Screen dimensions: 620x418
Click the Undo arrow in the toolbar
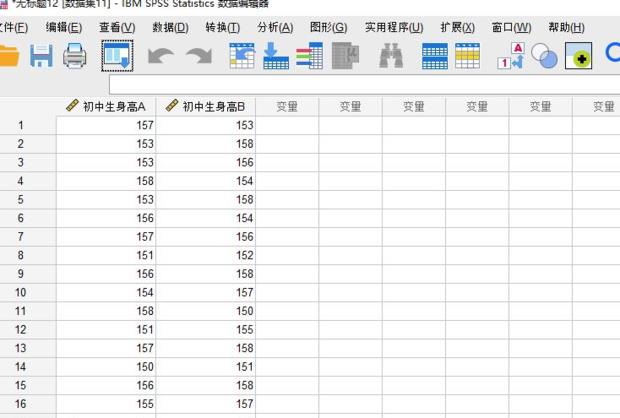click(160, 57)
